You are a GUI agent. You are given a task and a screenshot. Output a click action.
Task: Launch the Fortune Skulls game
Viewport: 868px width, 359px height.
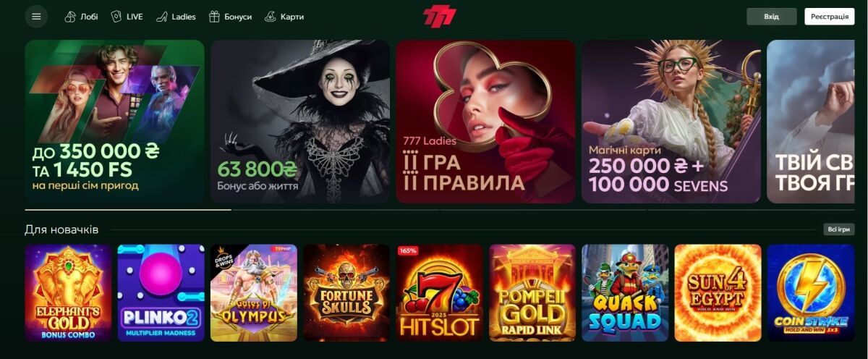[x=346, y=292]
